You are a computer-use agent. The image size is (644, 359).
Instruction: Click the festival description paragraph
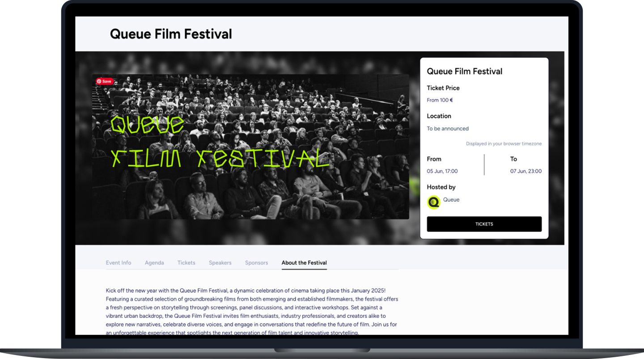pyautogui.click(x=252, y=312)
